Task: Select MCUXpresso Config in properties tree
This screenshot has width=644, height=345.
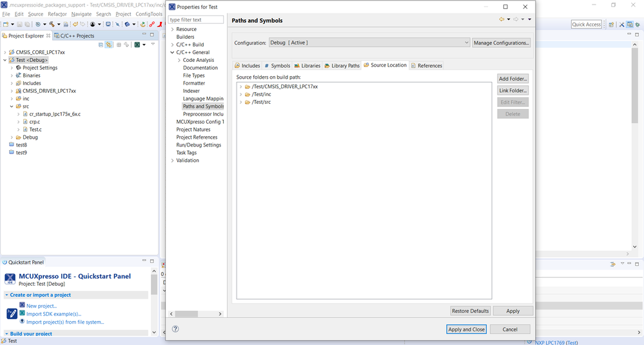Action: pyautogui.click(x=200, y=122)
